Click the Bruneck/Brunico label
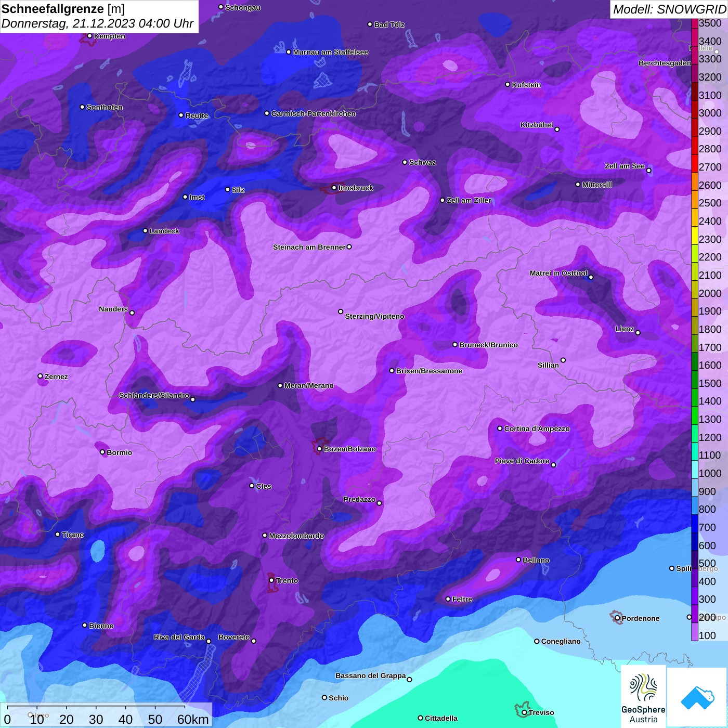This screenshot has width=728, height=728. click(488, 345)
